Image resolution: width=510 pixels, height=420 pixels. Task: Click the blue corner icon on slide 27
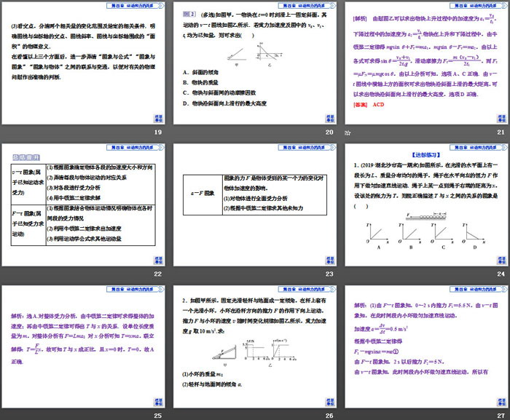point(501,402)
